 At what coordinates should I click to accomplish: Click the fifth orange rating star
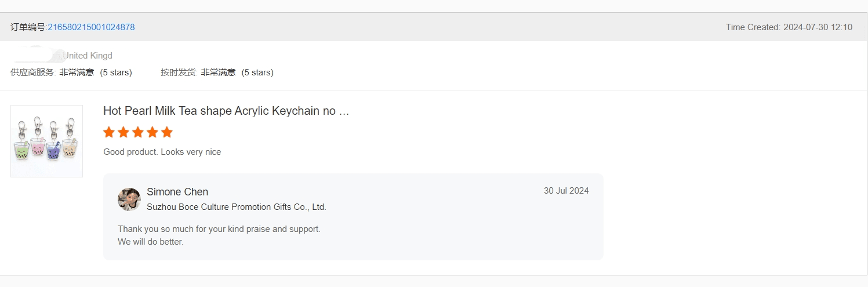click(167, 132)
